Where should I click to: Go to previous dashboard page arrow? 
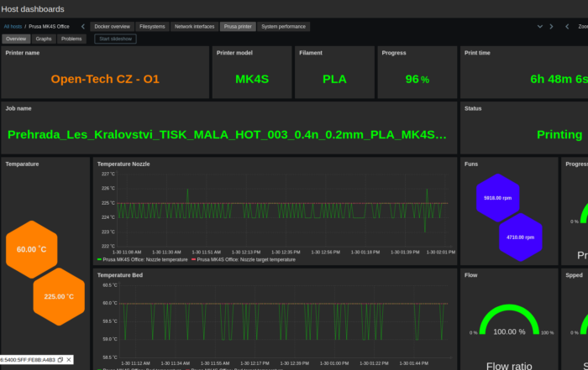83,27
